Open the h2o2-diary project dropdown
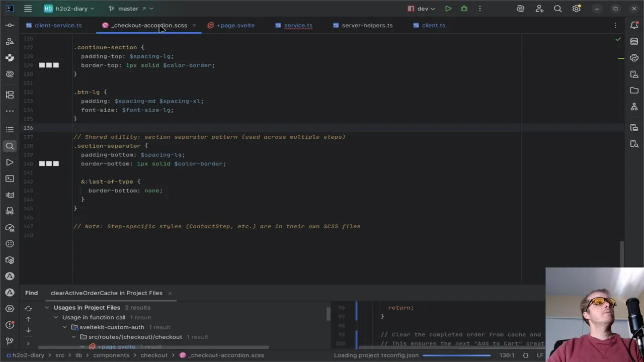Viewport: 644px width, 362px height. point(69,9)
